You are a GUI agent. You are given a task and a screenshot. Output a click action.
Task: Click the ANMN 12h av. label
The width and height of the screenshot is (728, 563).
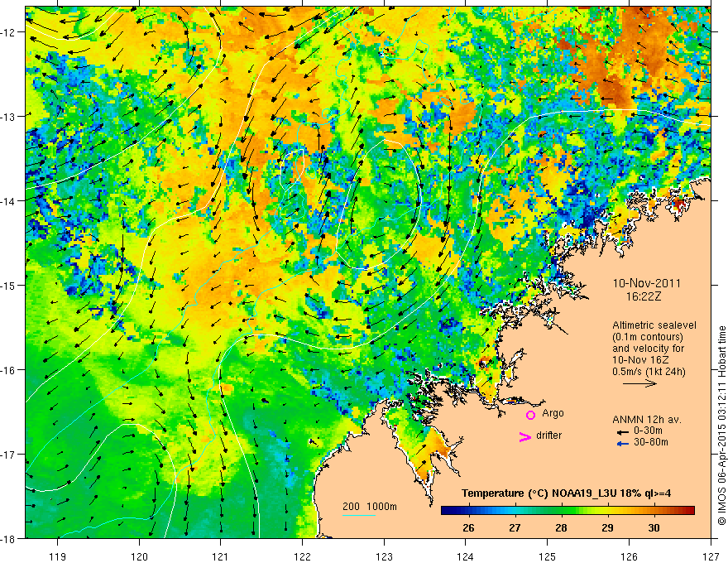click(646, 418)
